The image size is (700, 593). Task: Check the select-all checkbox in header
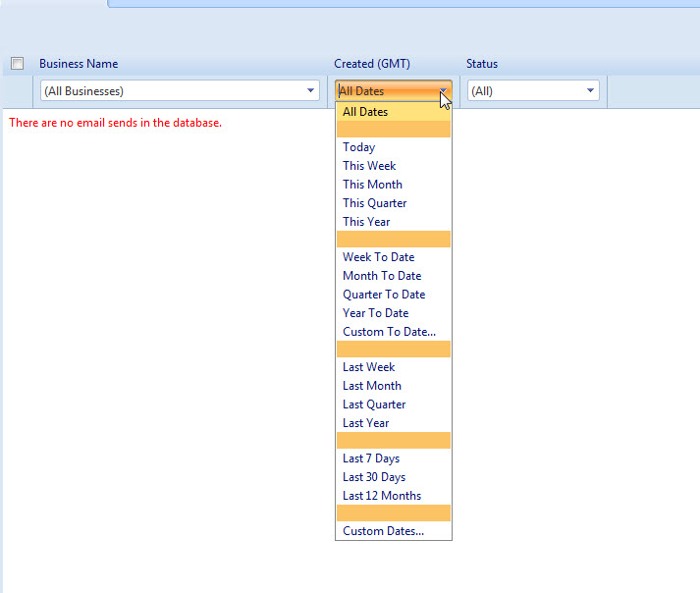[17, 64]
